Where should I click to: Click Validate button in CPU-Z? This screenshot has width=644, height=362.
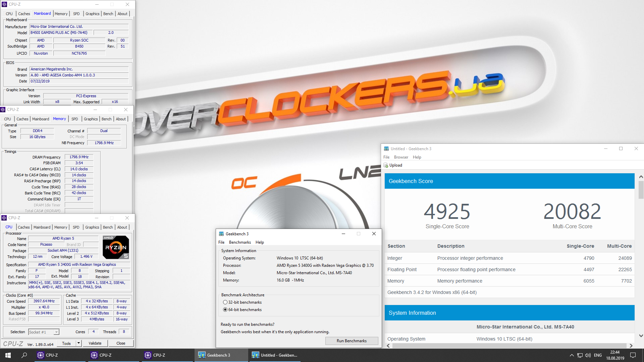pos(95,343)
